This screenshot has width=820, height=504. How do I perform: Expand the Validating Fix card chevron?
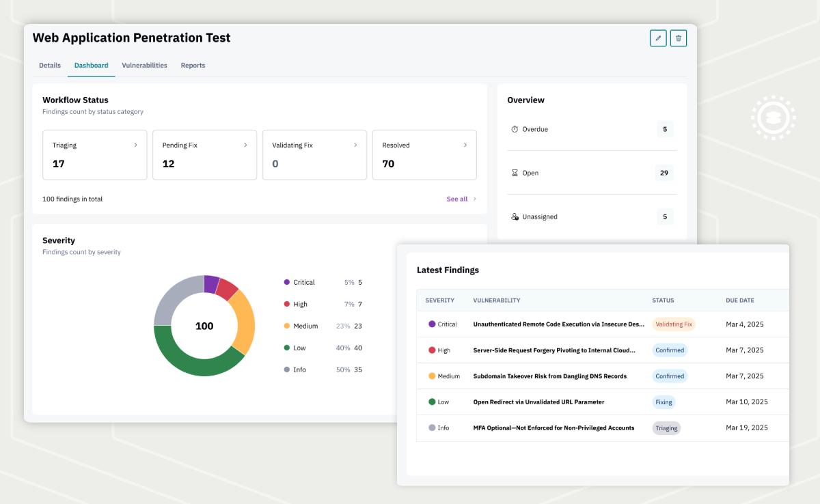[355, 145]
